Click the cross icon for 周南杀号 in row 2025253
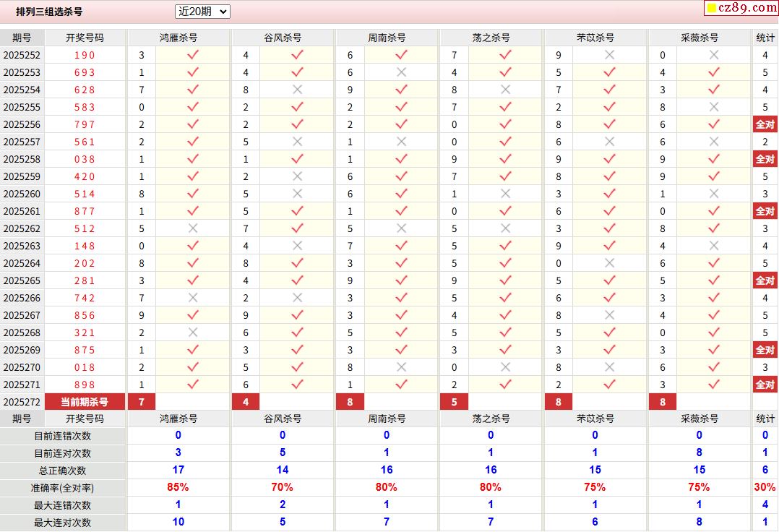 [x=401, y=72]
